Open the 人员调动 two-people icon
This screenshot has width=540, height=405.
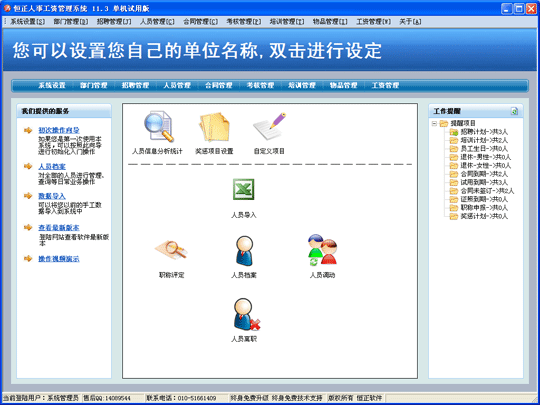[x=322, y=250]
